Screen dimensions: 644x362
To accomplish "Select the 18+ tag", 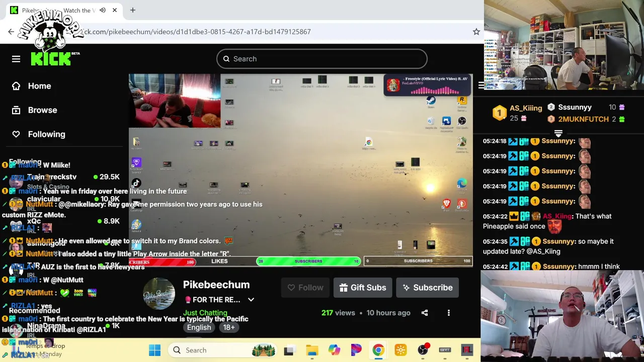I will click(x=229, y=327).
